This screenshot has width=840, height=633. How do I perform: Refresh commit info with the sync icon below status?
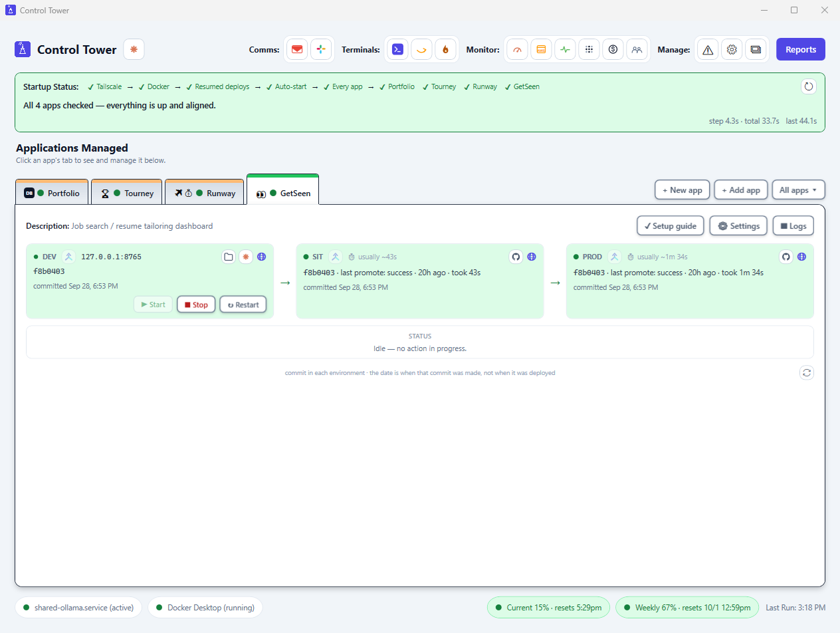(807, 373)
